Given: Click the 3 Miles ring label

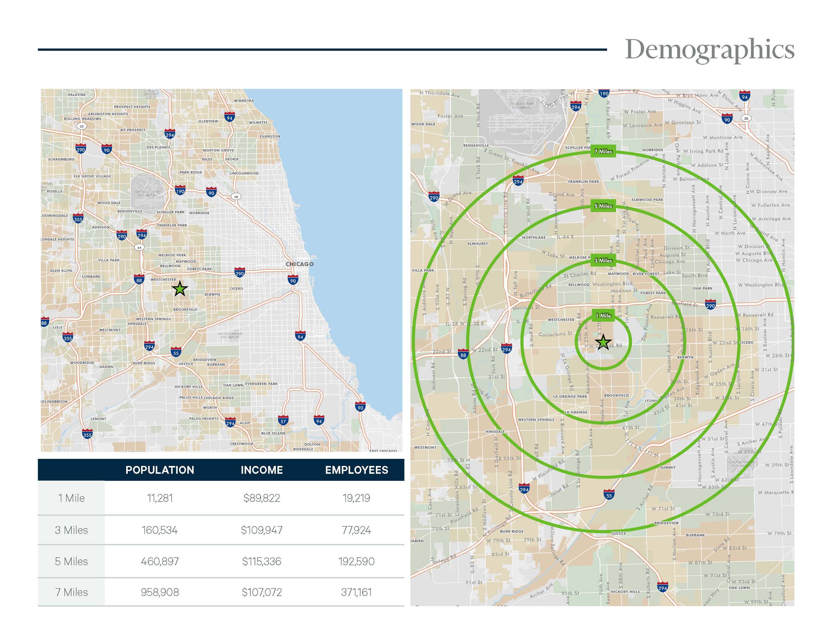Looking at the screenshot, I should click(603, 260).
